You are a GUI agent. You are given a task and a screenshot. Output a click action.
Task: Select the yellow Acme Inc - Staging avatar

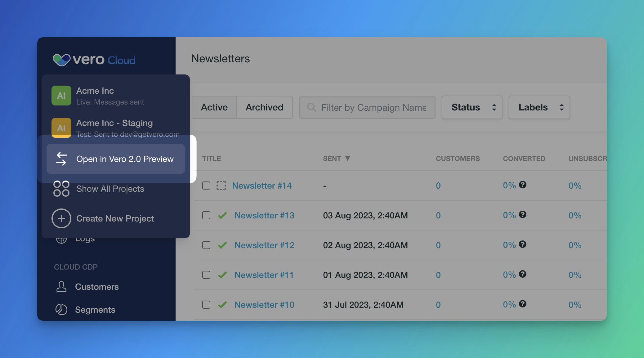pos(61,128)
